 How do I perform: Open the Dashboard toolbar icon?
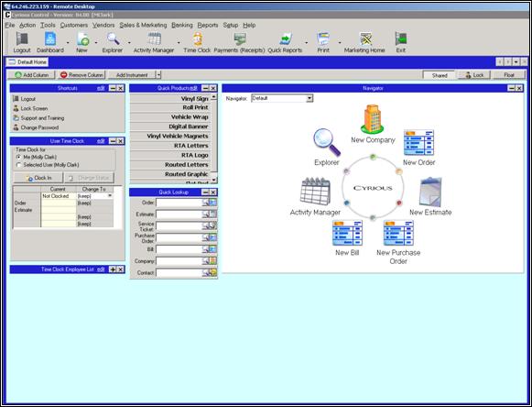coord(50,39)
